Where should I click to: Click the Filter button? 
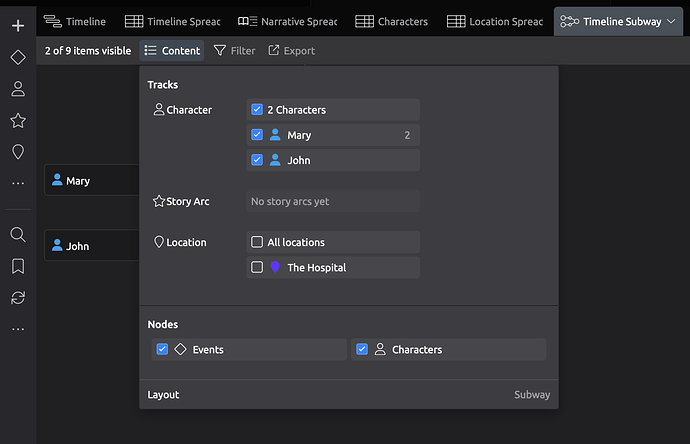234,50
